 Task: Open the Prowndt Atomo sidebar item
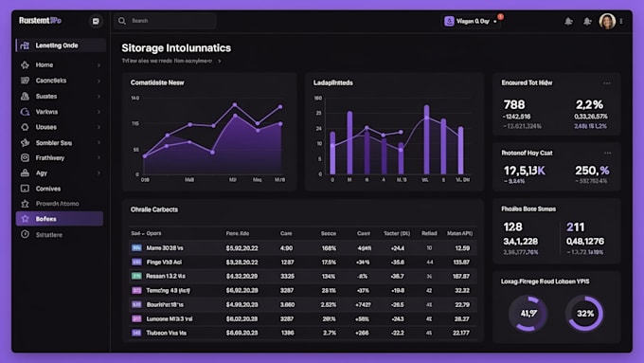coord(60,204)
